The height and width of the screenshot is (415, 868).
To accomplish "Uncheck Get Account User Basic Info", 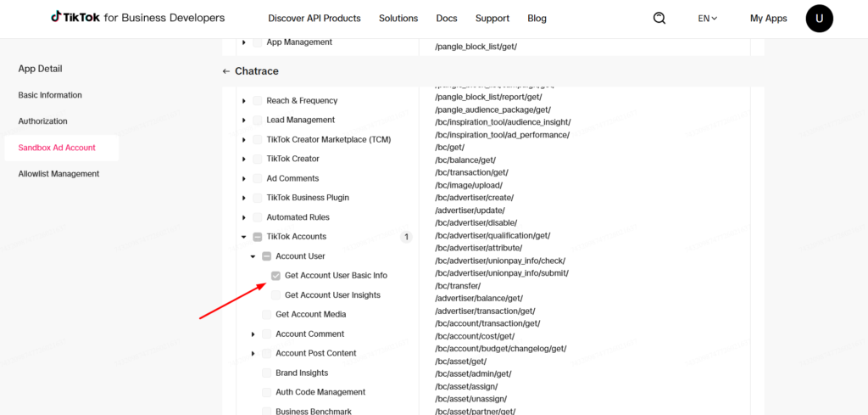I will point(276,276).
